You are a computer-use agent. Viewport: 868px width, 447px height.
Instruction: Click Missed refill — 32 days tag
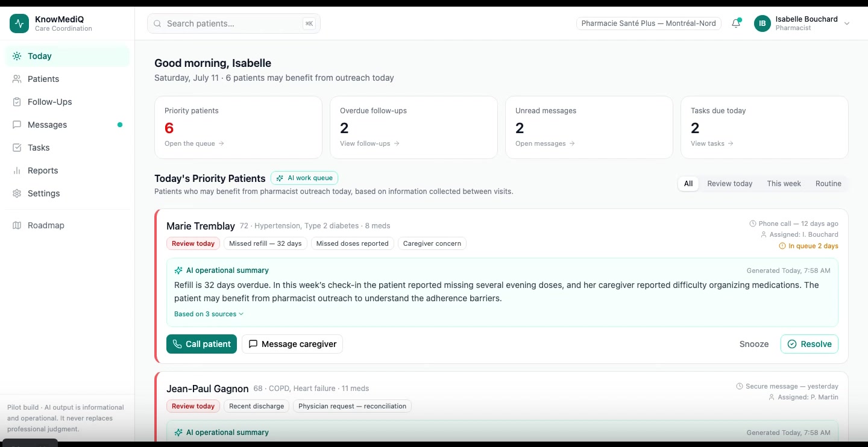pyautogui.click(x=265, y=243)
